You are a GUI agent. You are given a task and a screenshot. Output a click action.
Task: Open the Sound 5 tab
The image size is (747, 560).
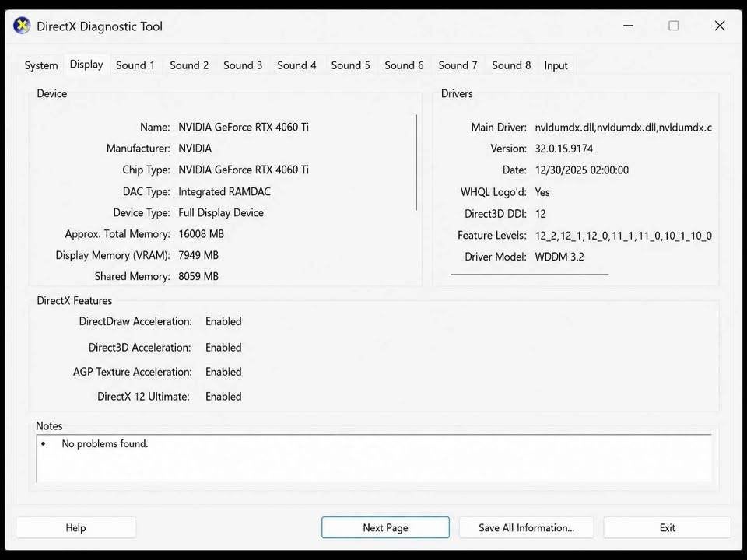(x=351, y=65)
